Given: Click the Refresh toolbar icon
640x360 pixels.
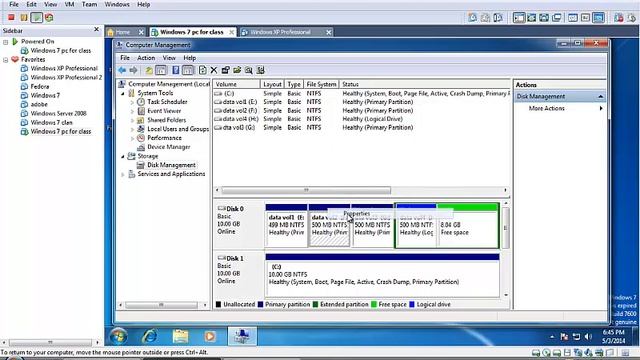Looking at the screenshot, I should [202, 70].
